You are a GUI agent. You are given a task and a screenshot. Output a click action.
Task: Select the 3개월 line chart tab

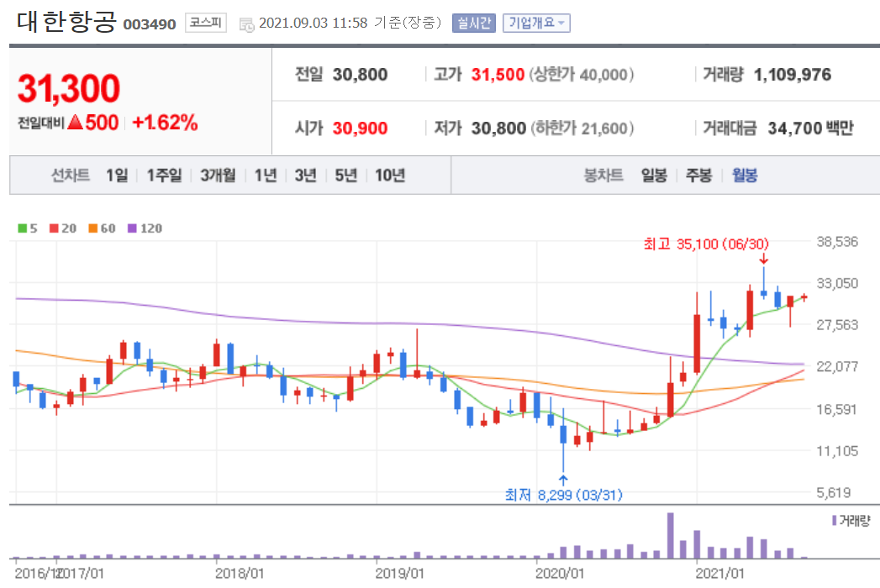pos(219,176)
